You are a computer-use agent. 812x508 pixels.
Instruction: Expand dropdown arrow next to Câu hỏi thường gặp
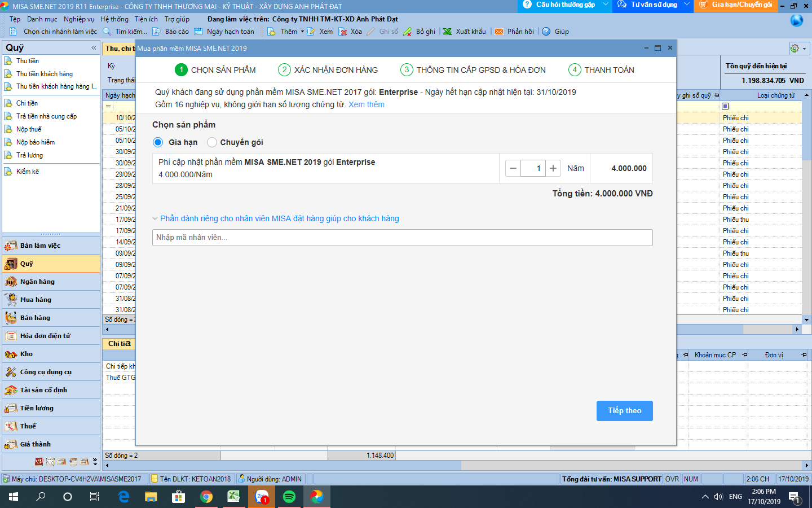pos(606,5)
